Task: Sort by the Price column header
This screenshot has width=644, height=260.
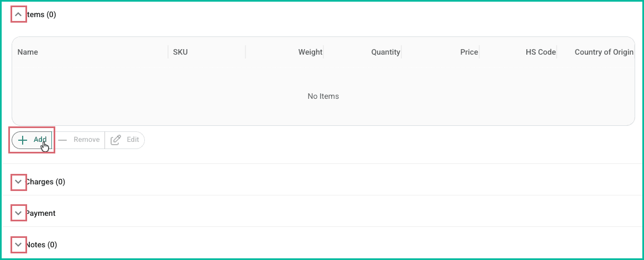Action: click(x=469, y=52)
